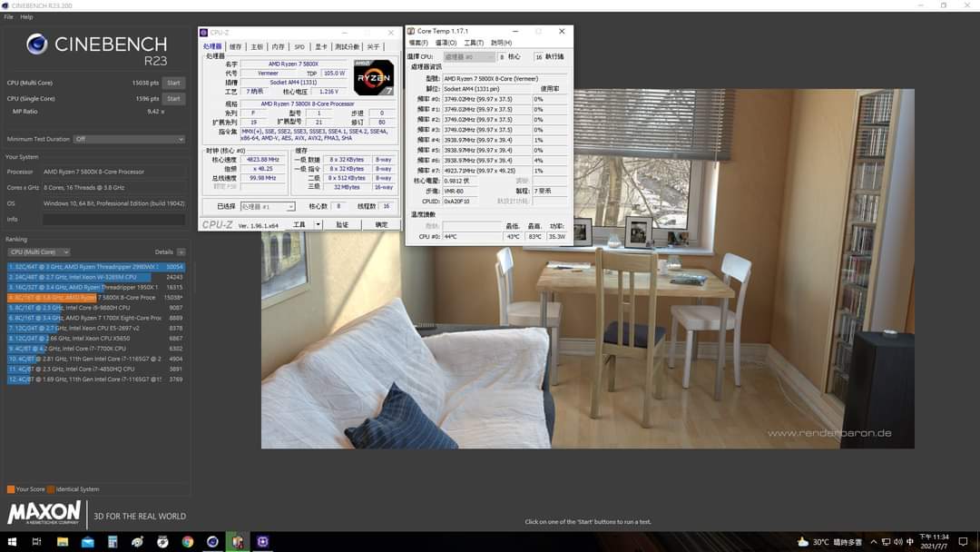Select the i7-1165G7 row at 1.69 GHz
980x552 pixels.
pos(95,379)
